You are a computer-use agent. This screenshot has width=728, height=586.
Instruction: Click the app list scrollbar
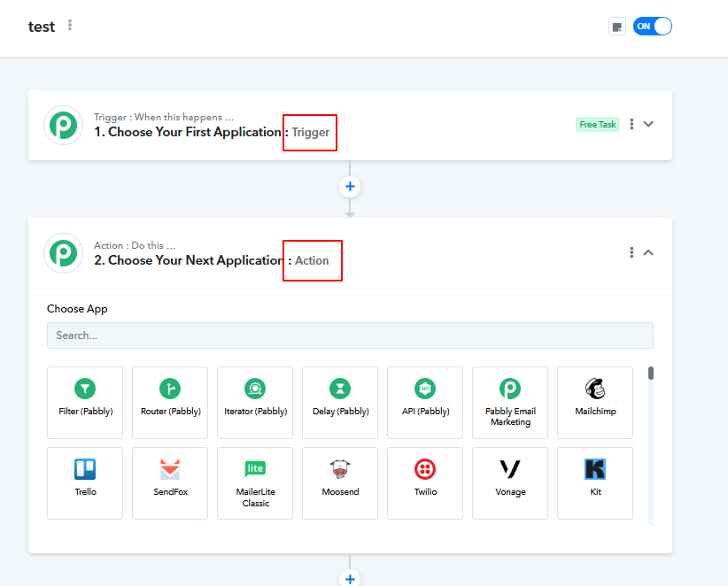651,373
